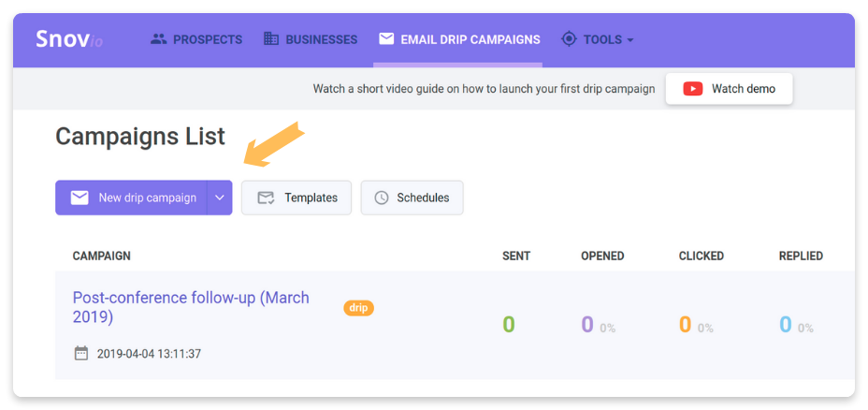
Task: Click the Businesses building icon
Action: (x=271, y=39)
